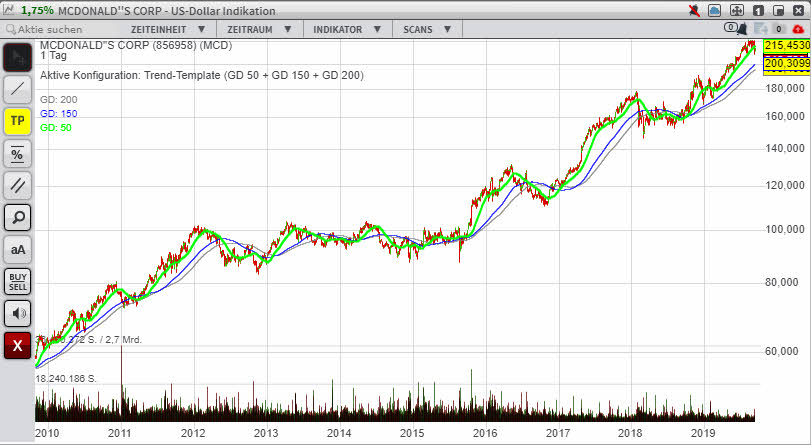Open the aA text size tool
The image size is (811, 445).
tap(18, 250)
